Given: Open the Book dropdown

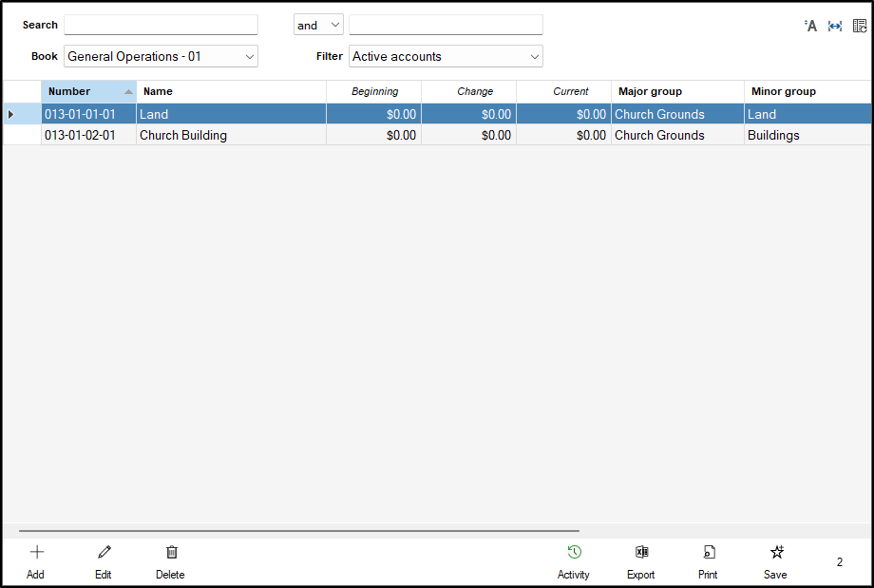Looking at the screenshot, I should 161,56.
